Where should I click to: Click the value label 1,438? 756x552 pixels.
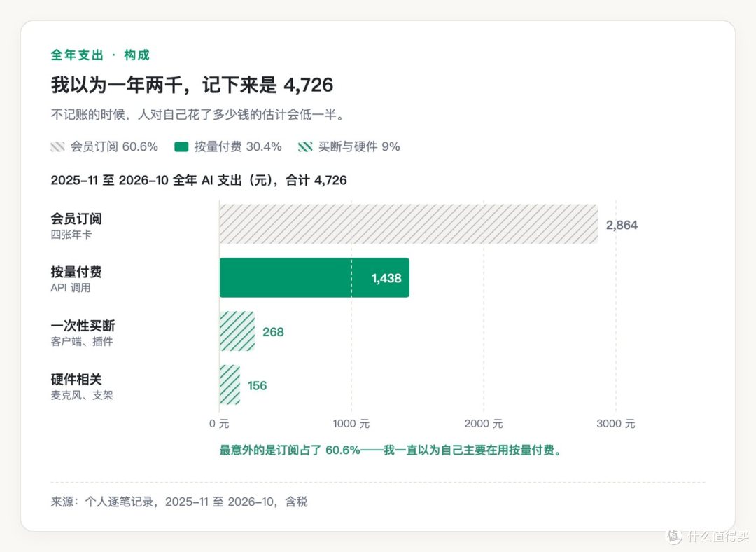coord(386,278)
